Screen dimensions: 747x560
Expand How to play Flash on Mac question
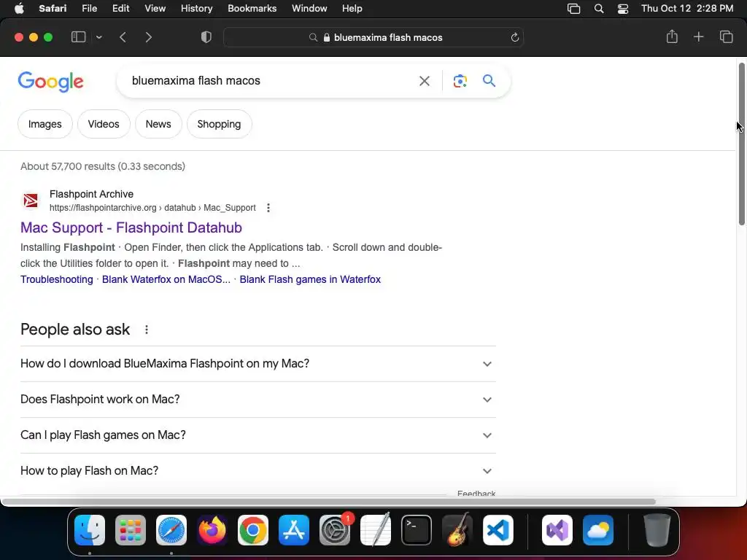coord(258,471)
